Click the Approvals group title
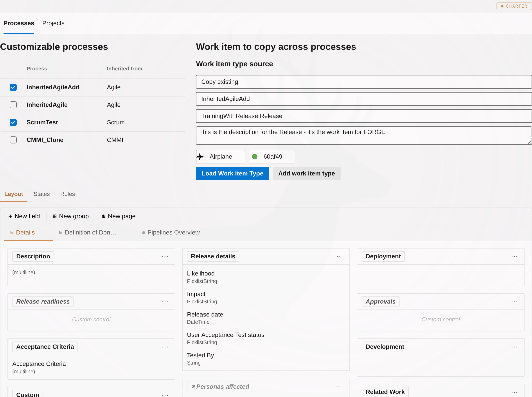 [x=381, y=302]
